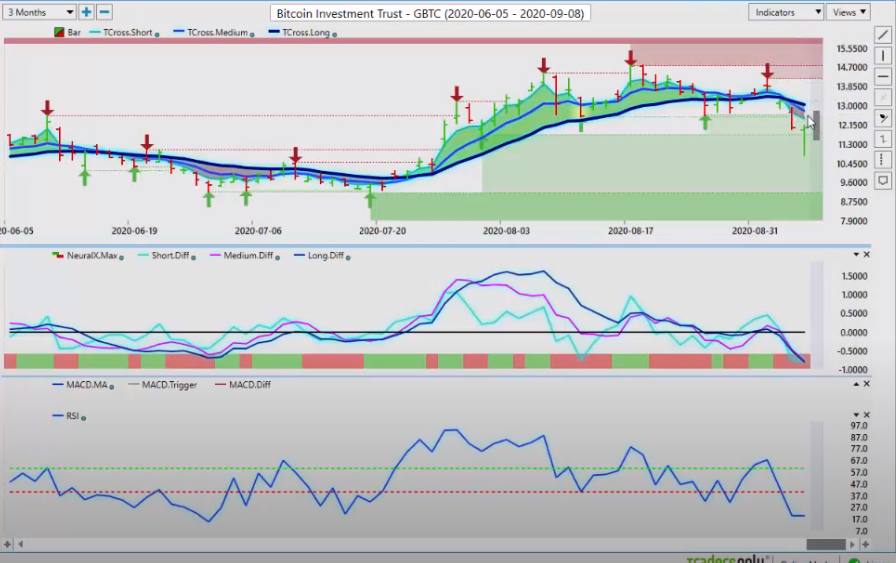Close the RSI panel
Viewport: 896px width, 563px height.
(x=866, y=414)
